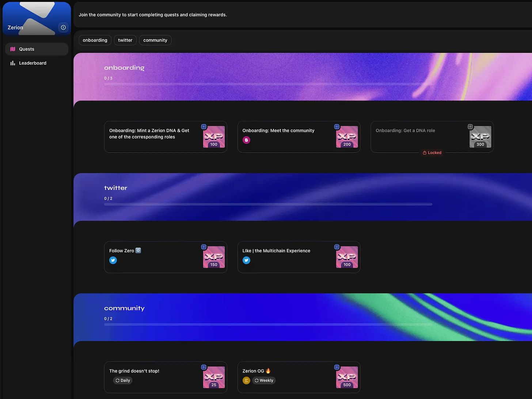Click the pink task icon under Meet the community
The width and height of the screenshot is (532, 399).
[247, 140]
